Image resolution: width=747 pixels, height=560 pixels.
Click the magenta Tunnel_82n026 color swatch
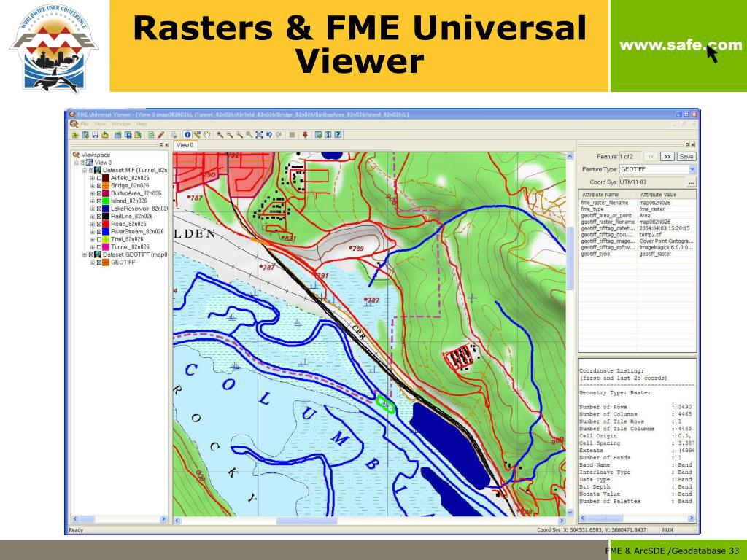coord(106,247)
